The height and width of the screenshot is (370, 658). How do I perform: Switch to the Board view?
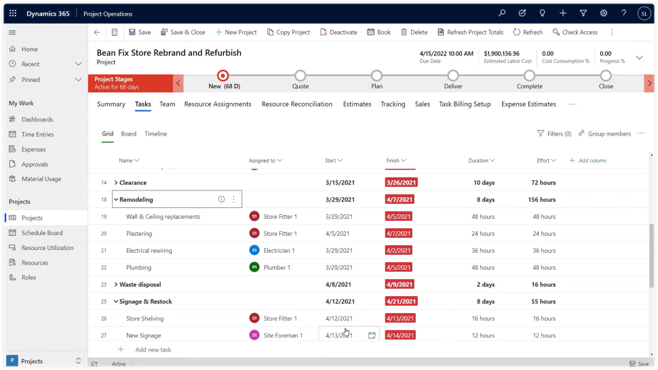pyautogui.click(x=128, y=134)
